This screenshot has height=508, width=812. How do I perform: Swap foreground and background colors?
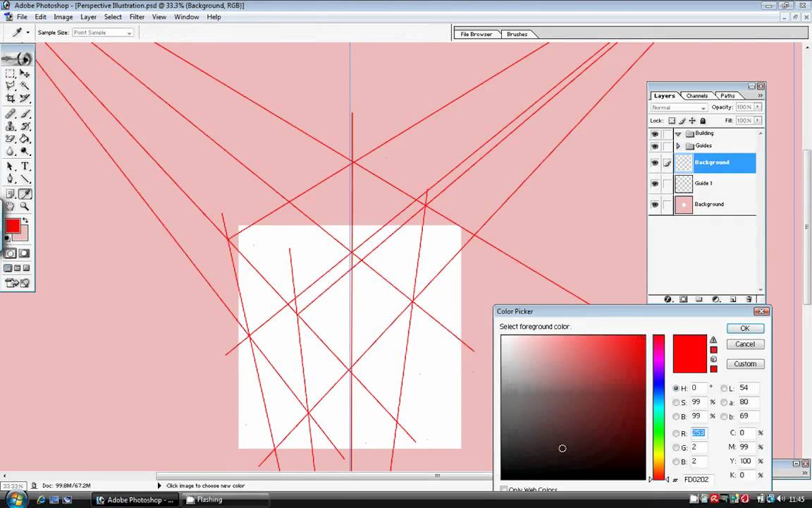click(25, 221)
